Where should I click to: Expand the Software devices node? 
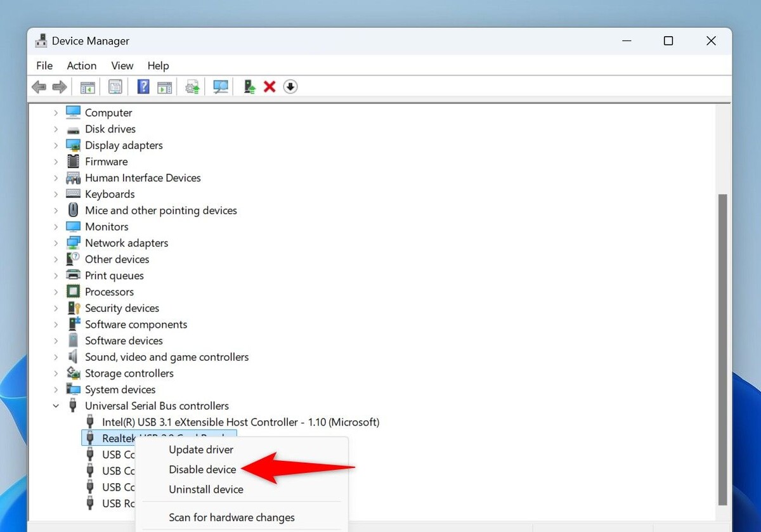pyautogui.click(x=56, y=341)
